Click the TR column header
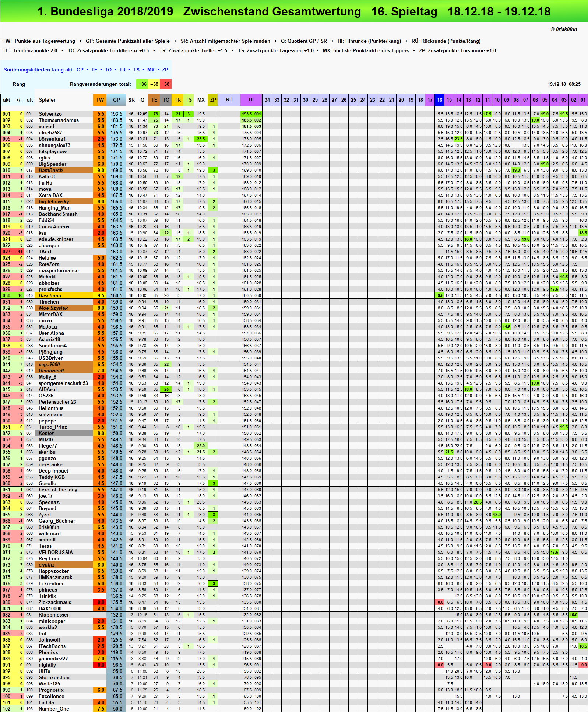This screenshot has height=712, width=588. coord(177,100)
